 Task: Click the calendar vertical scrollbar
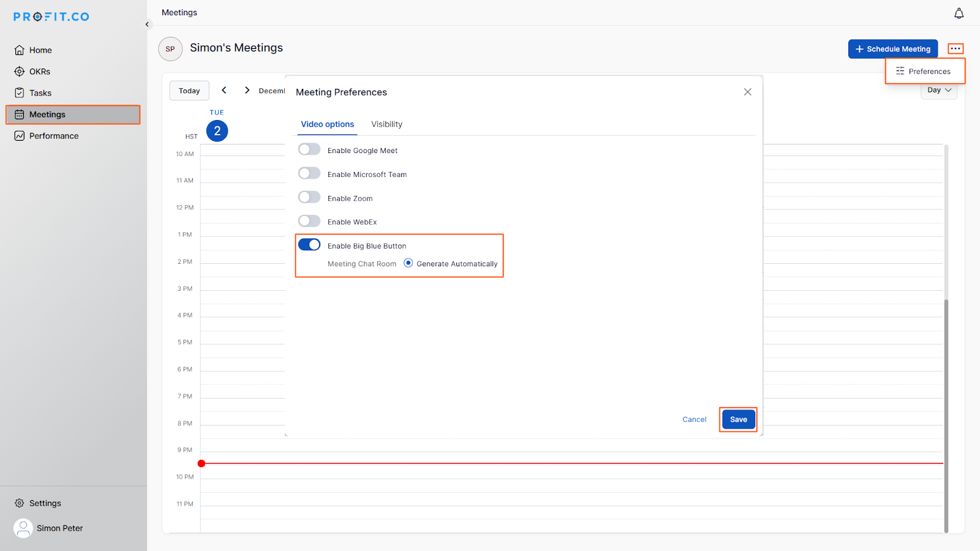946,416
